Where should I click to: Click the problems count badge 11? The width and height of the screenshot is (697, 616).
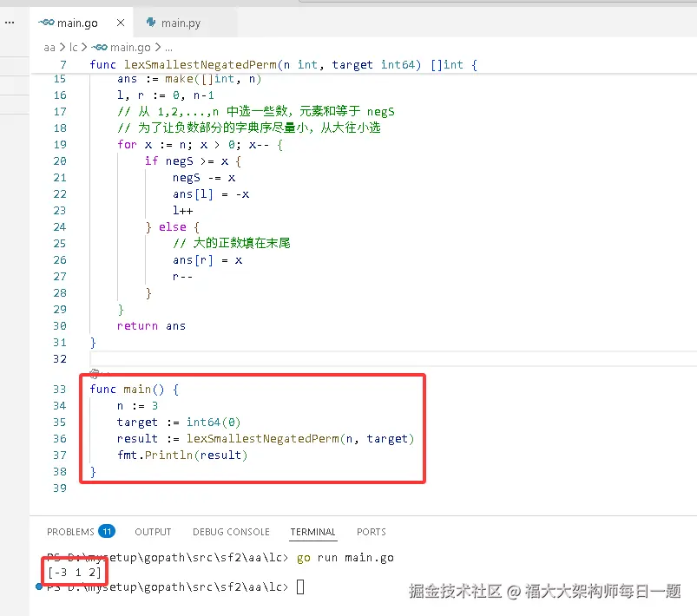(107, 532)
